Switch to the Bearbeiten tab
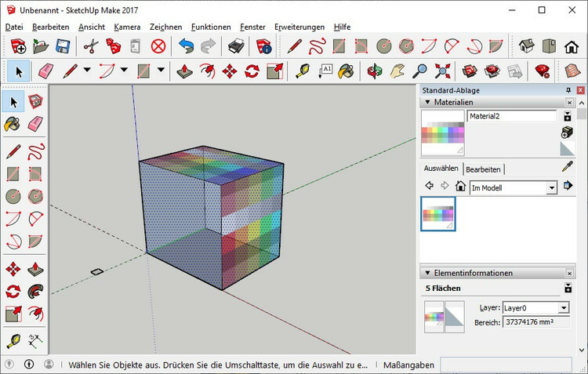588x374 pixels. pyautogui.click(x=483, y=169)
